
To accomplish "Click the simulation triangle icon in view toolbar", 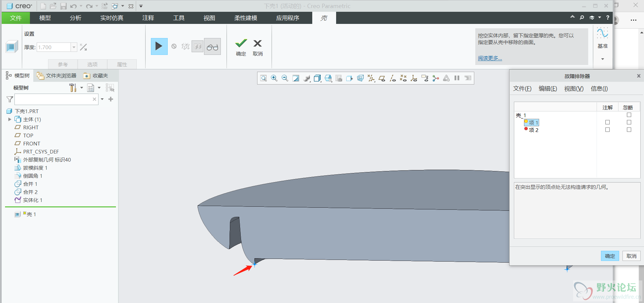I will click(x=446, y=78).
